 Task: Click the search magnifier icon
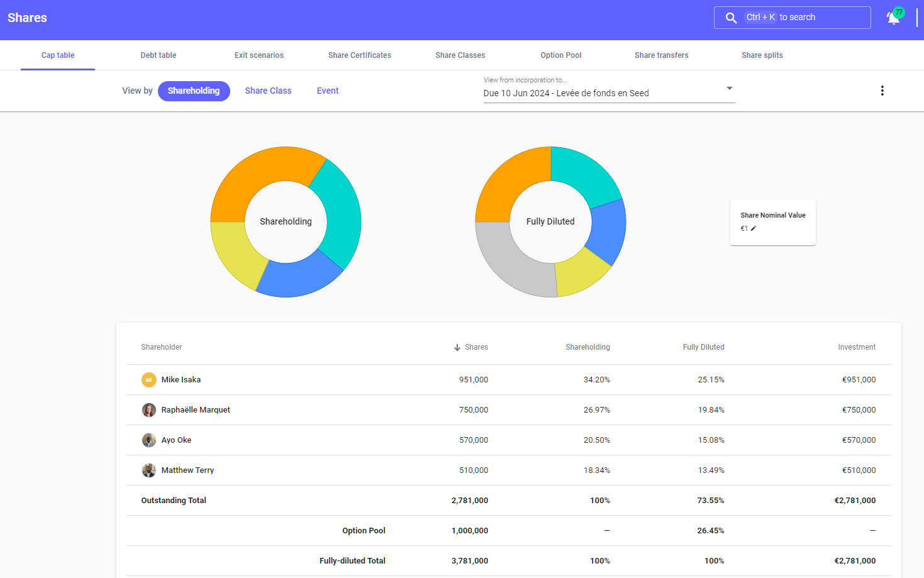coord(731,18)
